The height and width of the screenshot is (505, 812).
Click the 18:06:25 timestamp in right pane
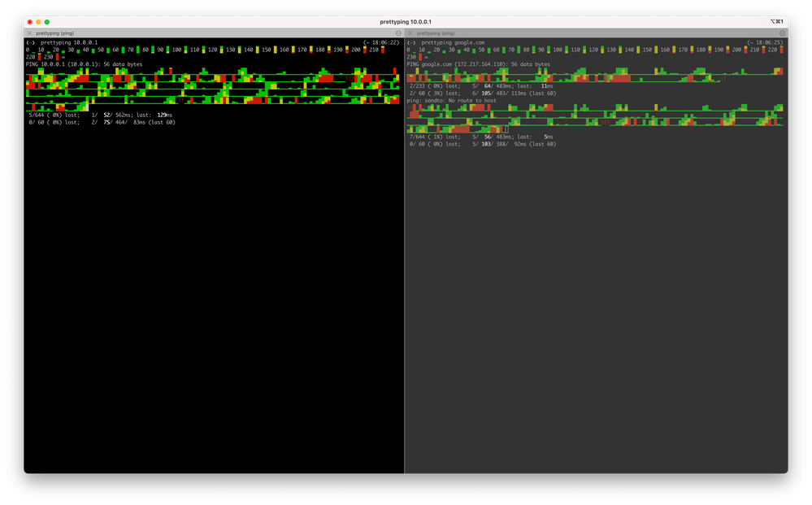point(766,42)
